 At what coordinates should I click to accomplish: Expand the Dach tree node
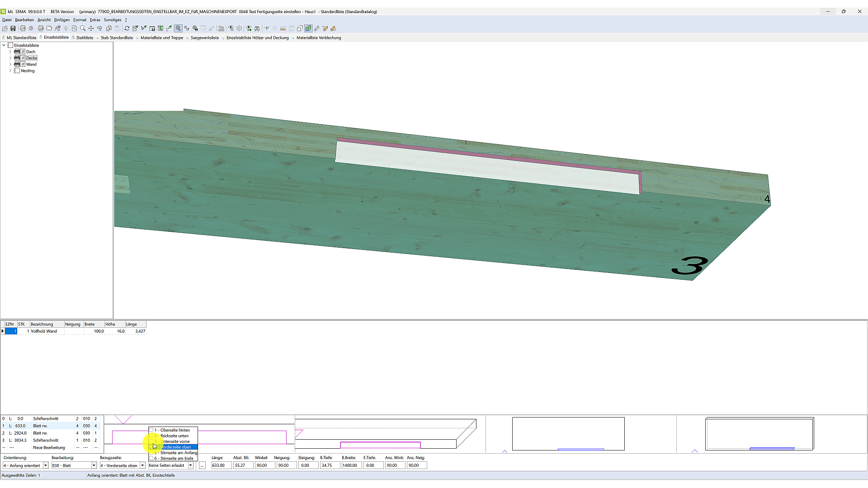(10, 52)
